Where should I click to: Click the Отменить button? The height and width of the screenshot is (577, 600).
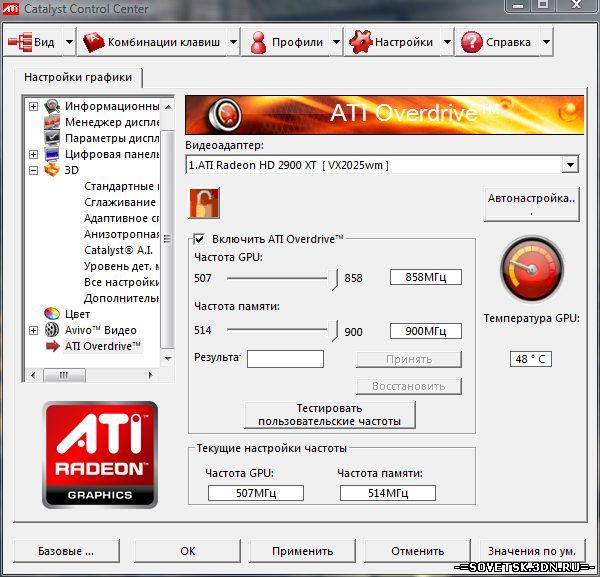coord(417,551)
